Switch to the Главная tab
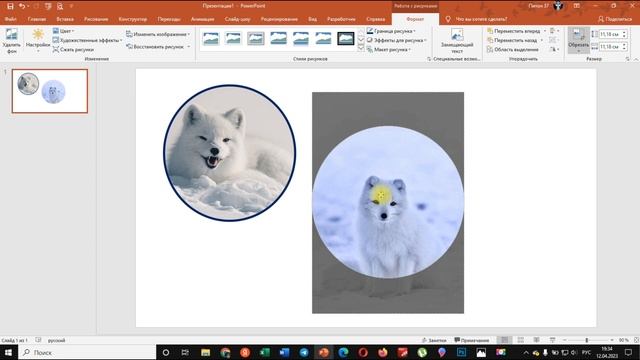The height and width of the screenshot is (360, 640). click(x=37, y=19)
